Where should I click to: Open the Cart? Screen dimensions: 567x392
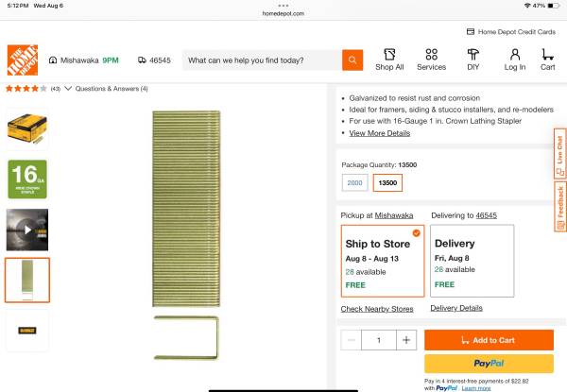point(547,60)
